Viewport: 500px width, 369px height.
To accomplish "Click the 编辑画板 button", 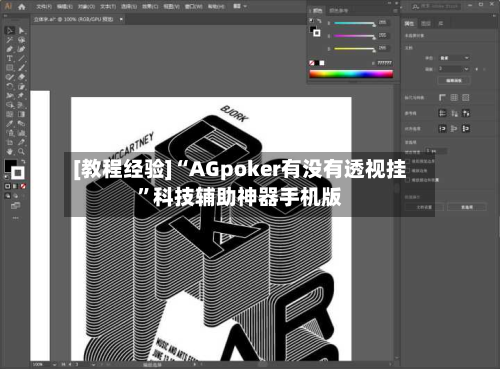I will click(454, 81).
